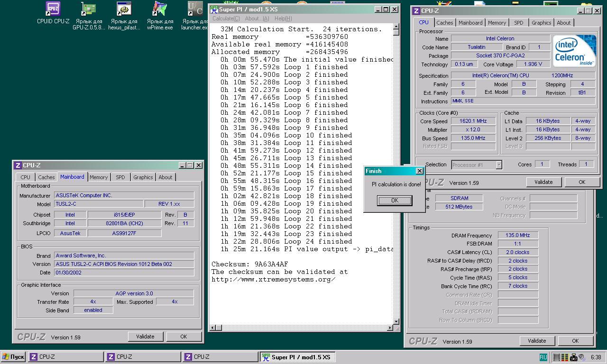Activate Super PI / mod1.5 XS taskbar button
The image size is (607, 364).
click(297, 357)
